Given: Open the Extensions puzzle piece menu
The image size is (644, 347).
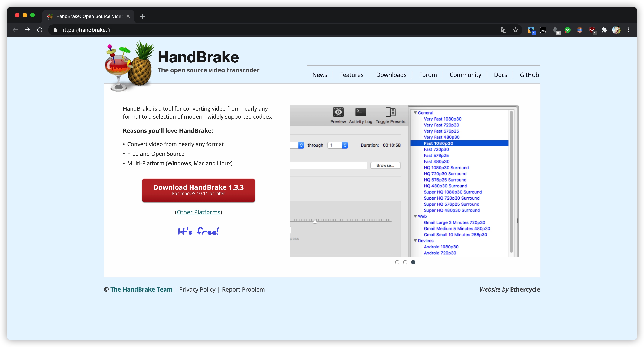Looking at the screenshot, I should click(x=604, y=30).
